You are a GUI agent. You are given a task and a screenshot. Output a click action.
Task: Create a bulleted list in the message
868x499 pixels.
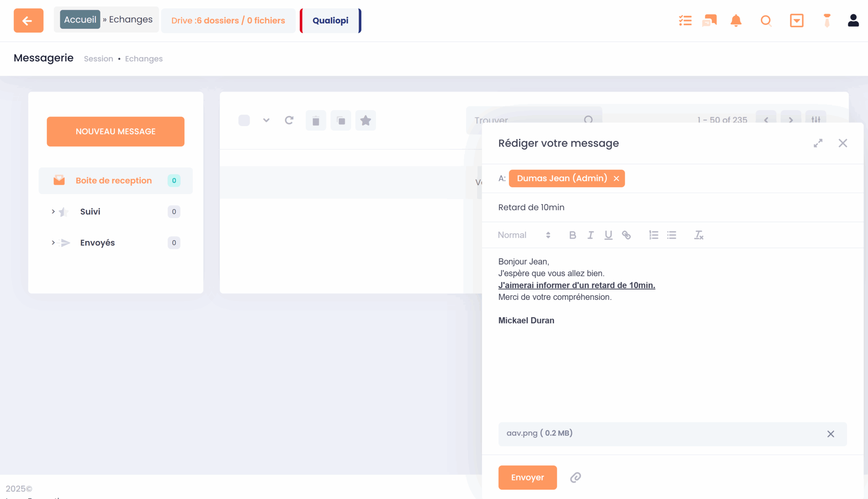pos(671,235)
